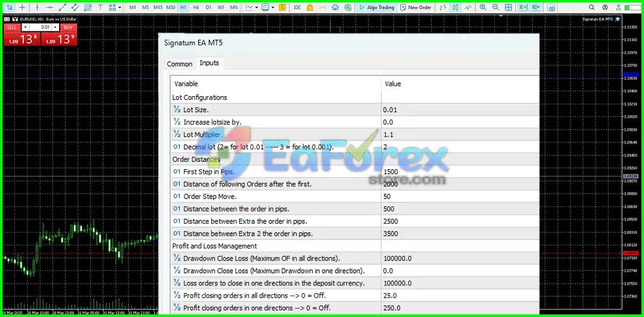Switch chart to W1 timeframe

pos(221,8)
